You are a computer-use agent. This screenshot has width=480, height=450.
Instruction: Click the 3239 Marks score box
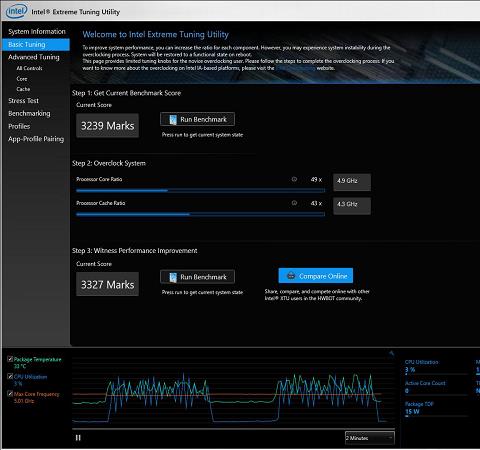(107, 126)
